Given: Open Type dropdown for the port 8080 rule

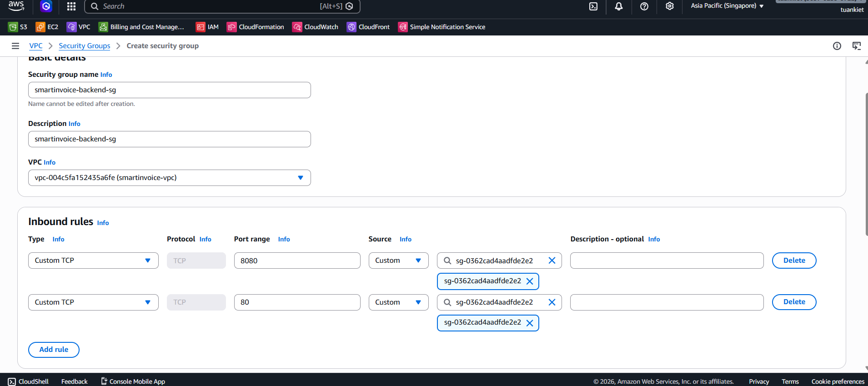Looking at the screenshot, I should click(x=93, y=261).
